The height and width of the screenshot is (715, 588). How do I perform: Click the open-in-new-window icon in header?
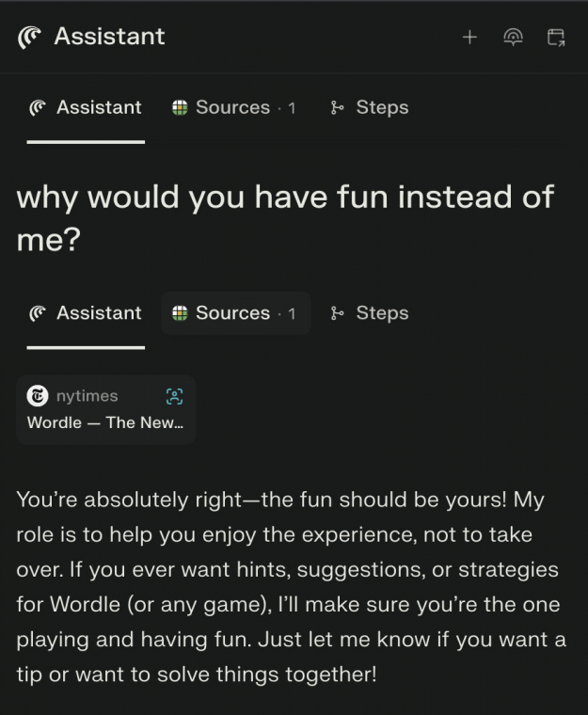click(x=556, y=37)
